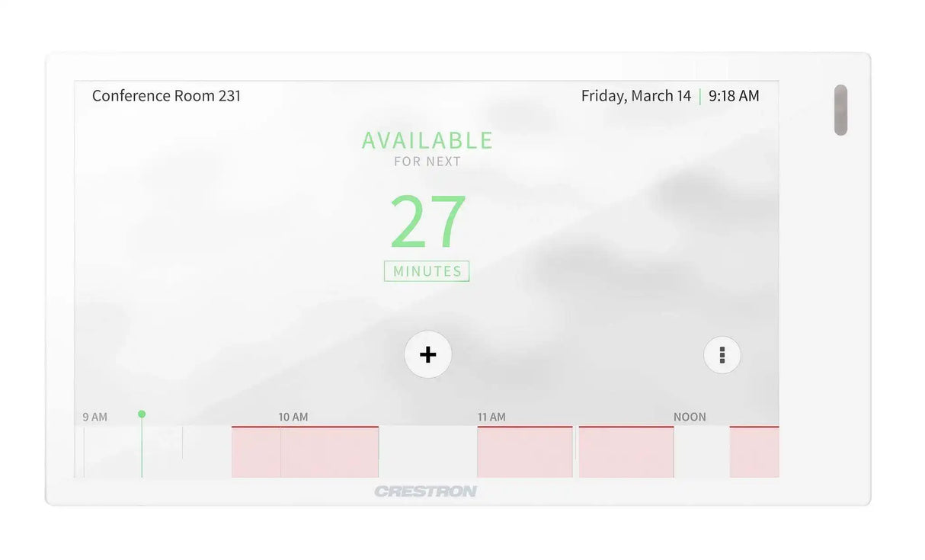Viewport: 925px width, 560px height.
Task: Open the three-dot more options menu
Action: [x=722, y=355]
